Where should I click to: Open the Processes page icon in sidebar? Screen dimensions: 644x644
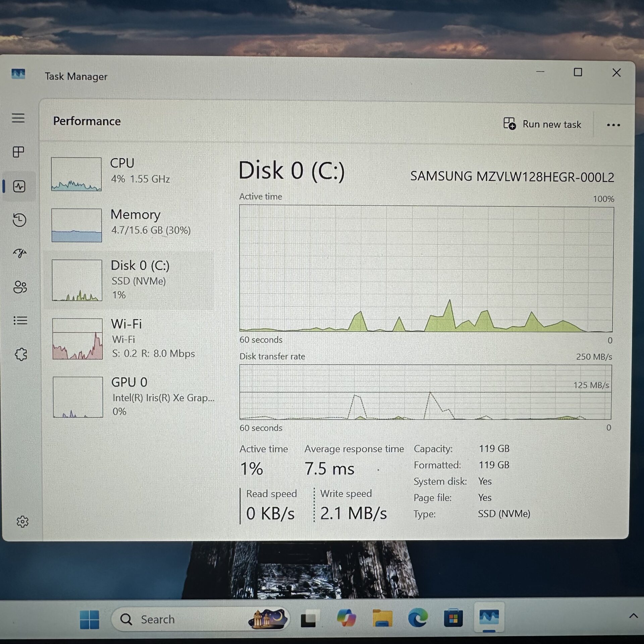[x=18, y=152]
